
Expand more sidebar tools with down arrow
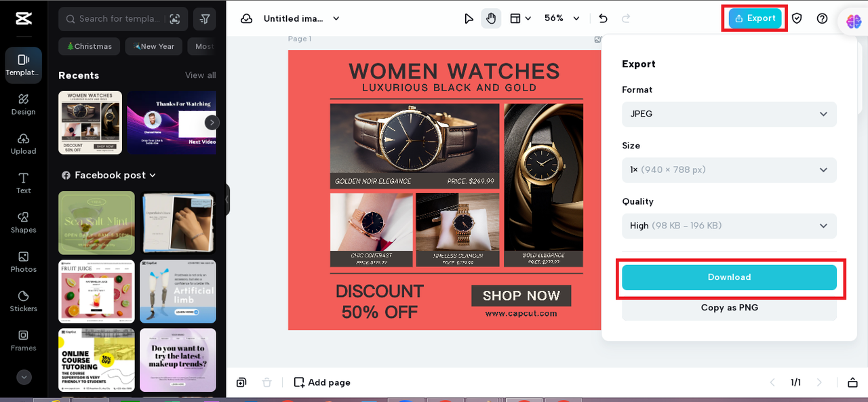[x=24, y=377]
